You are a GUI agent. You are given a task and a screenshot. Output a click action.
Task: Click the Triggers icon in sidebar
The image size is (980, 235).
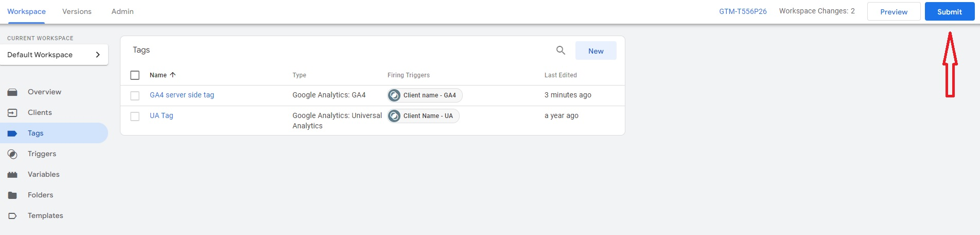pos(12,154)
